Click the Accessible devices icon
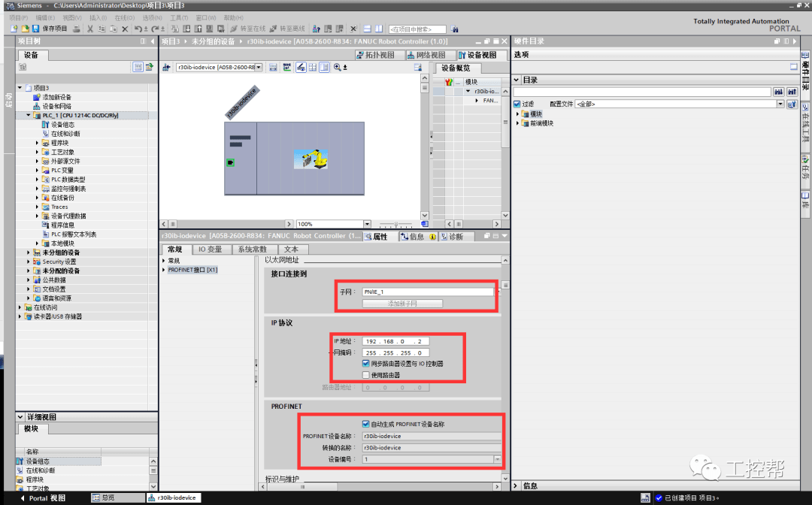 (315, 29)
